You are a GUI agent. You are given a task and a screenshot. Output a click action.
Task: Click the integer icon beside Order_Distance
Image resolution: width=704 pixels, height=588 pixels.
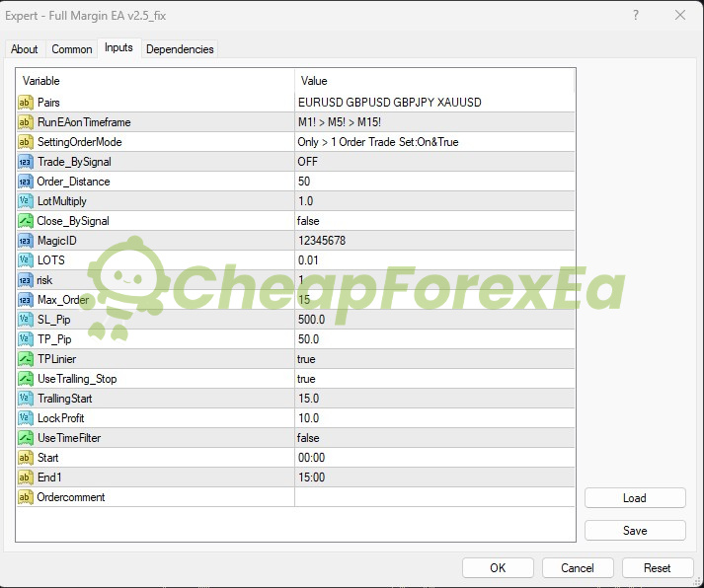[26, 182]
